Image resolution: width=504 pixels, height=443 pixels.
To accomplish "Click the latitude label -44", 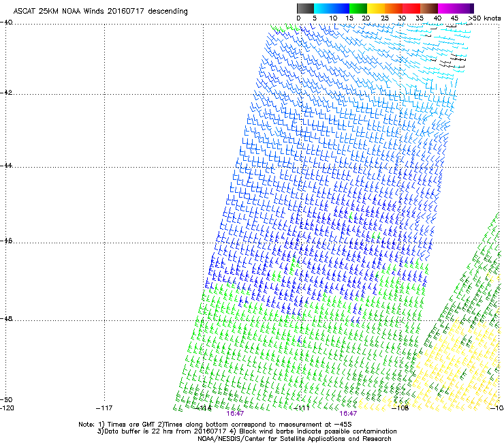I will pyautogui.click(x=6, y=166).
